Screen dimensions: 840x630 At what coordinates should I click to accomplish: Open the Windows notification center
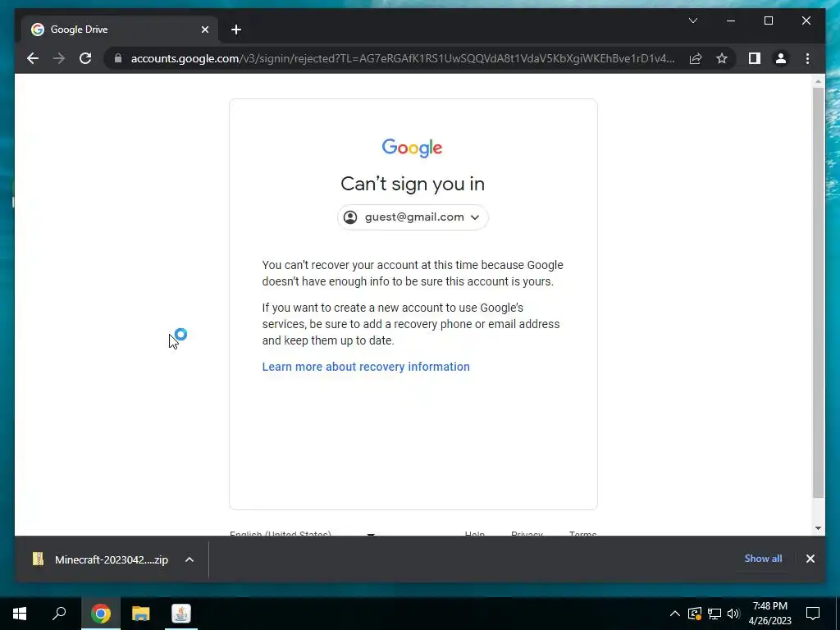(813, 614)
